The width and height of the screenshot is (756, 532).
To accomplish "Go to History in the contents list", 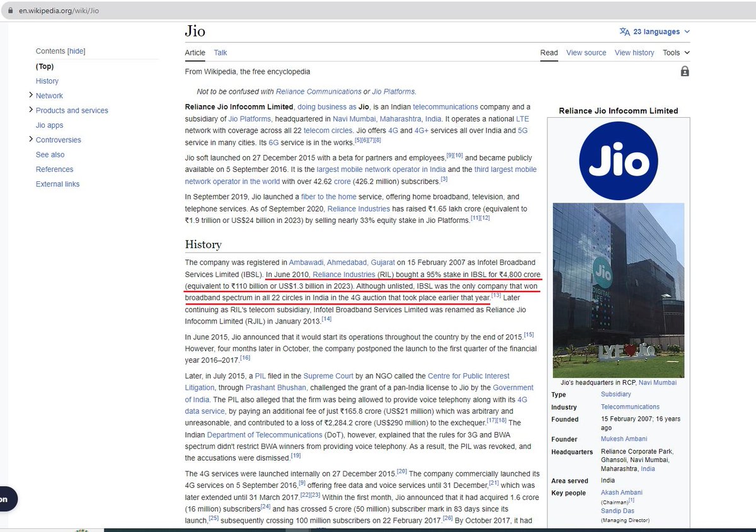I will pyautogui.click(x=47, y=81).
